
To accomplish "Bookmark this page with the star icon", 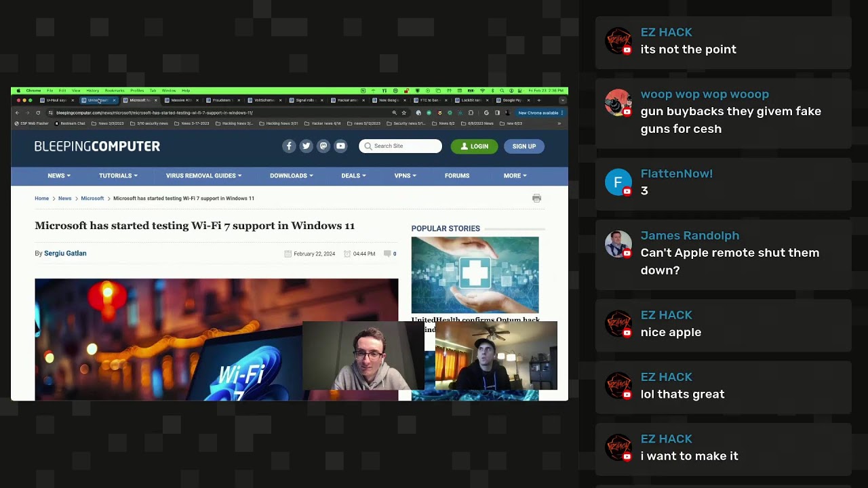I will tap(404, 113).
